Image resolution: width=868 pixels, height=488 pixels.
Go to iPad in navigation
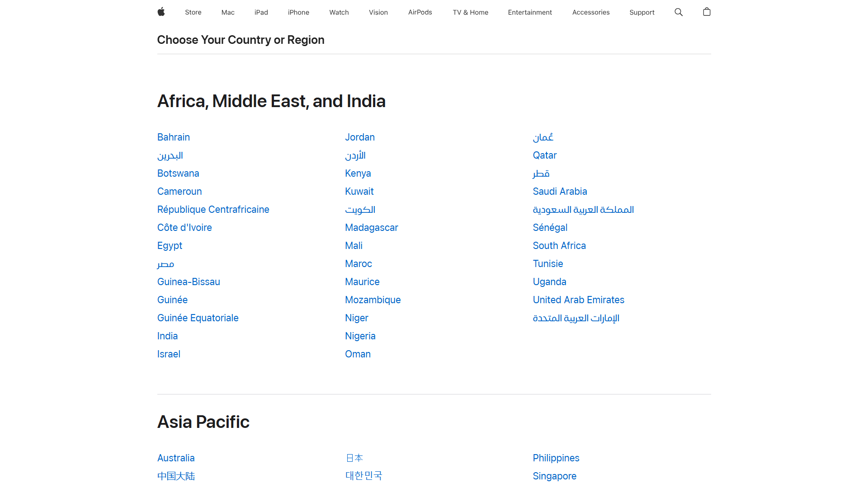click(x=261, y=12)
